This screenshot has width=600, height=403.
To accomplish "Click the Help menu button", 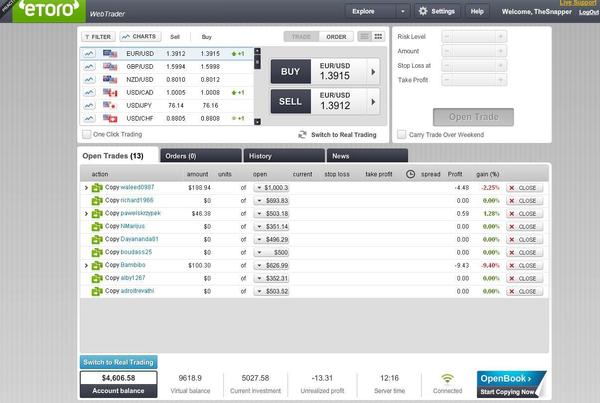I will (x=477, y=11).
